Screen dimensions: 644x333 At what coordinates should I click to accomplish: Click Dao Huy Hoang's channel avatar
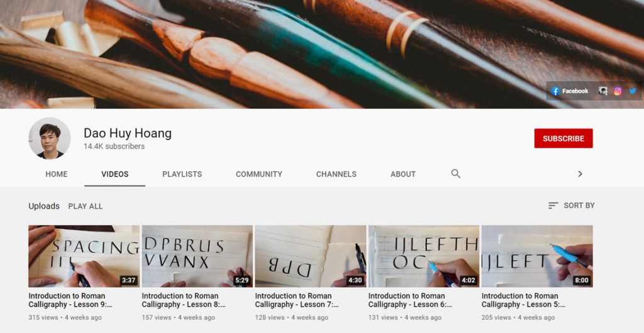click(50, 138)
